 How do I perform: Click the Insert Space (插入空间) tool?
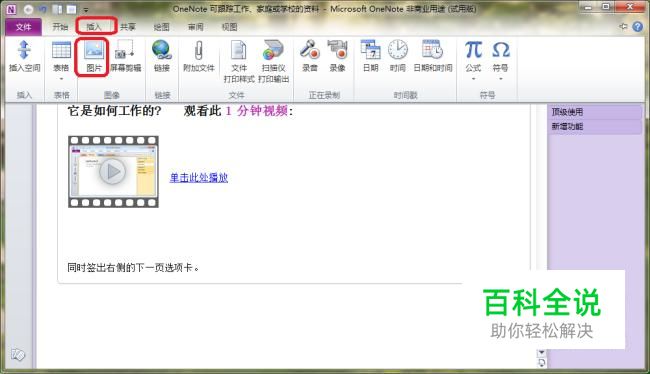[x=24, y=57]
